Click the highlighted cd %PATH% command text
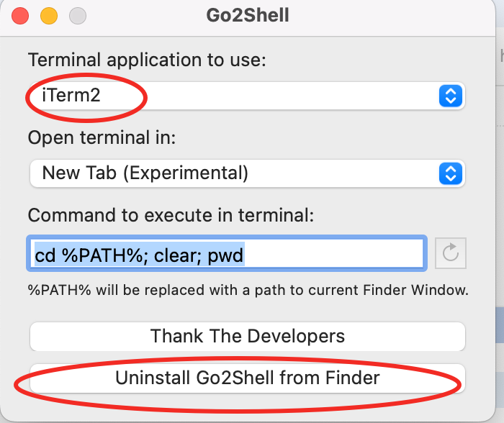 (139, 254)
